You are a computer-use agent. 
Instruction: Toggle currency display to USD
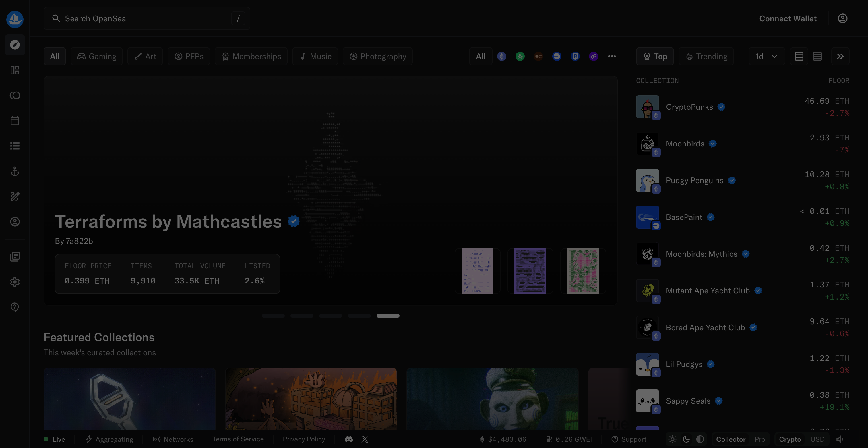pos(817,439)
